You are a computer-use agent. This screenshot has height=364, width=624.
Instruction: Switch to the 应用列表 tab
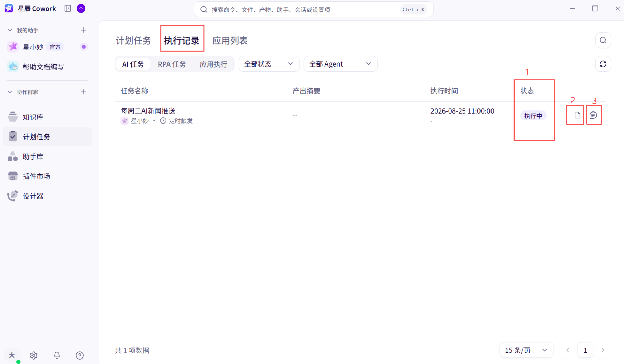coord(230,40)
